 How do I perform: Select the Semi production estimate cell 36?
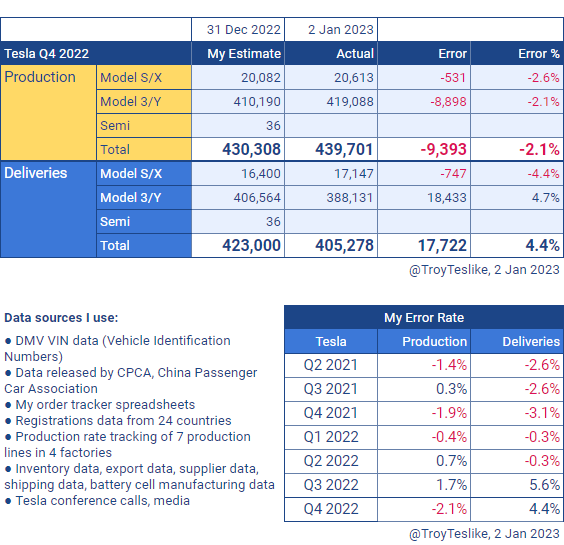pos(238,126)
